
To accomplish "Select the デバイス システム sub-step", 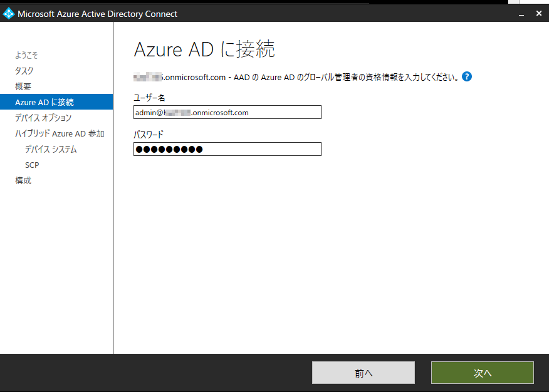I will pyautogui.click(x=51, y=149).
